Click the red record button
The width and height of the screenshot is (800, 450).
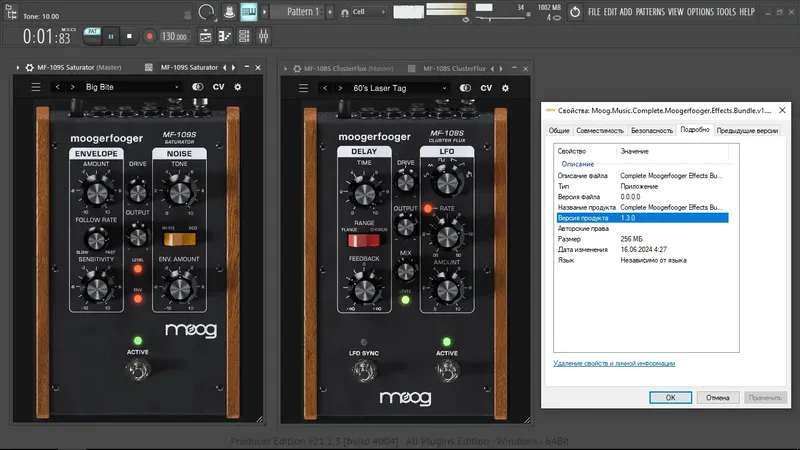[x=149, y=37]
